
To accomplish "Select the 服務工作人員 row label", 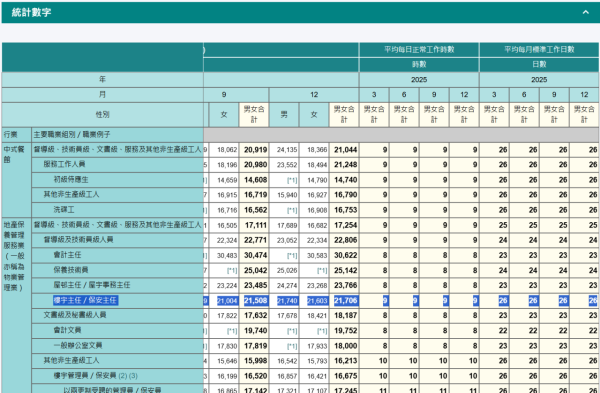I will 64,164.
